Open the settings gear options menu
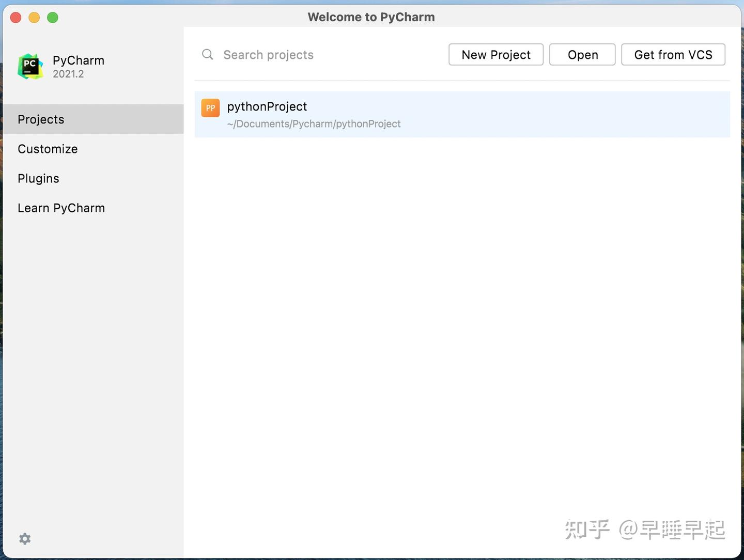The image size is (744, 560). click(25, 539)
